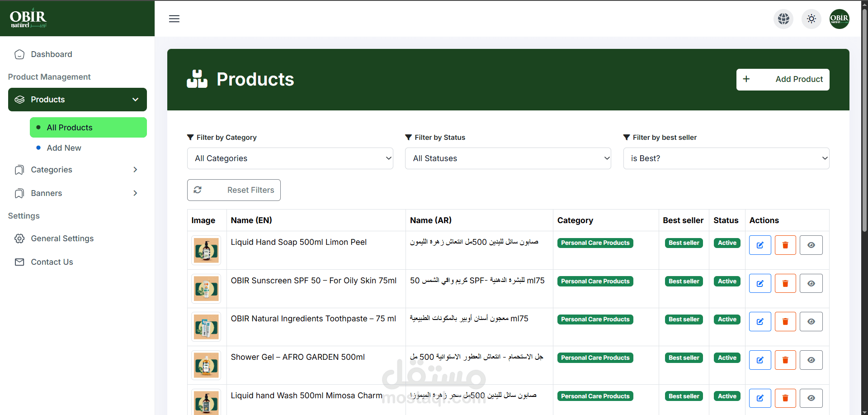Open the hamburger sidebar menu
868x415 pixels.
174,19
